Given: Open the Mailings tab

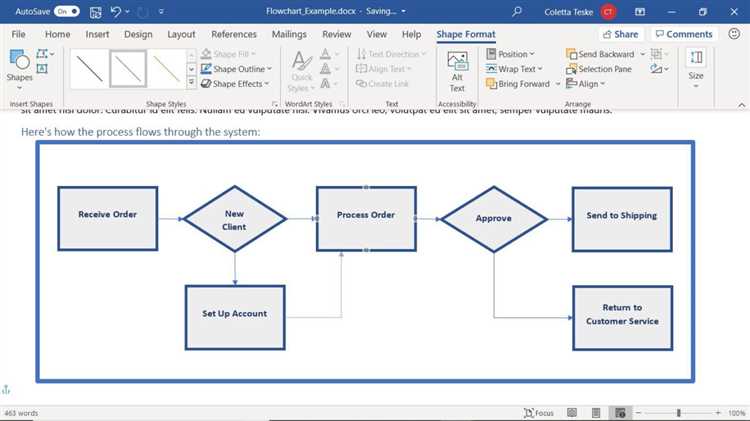Looking at the screenshot, I should tap(289, 34).
